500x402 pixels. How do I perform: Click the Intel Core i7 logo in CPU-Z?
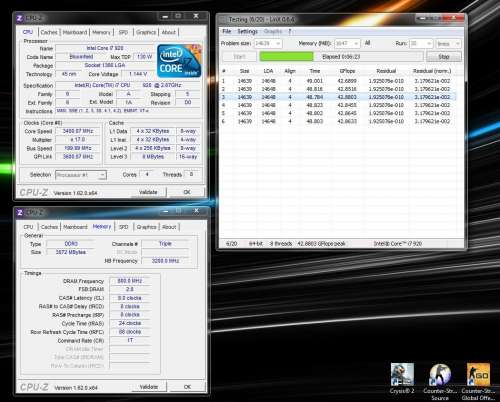coord(179,61)
